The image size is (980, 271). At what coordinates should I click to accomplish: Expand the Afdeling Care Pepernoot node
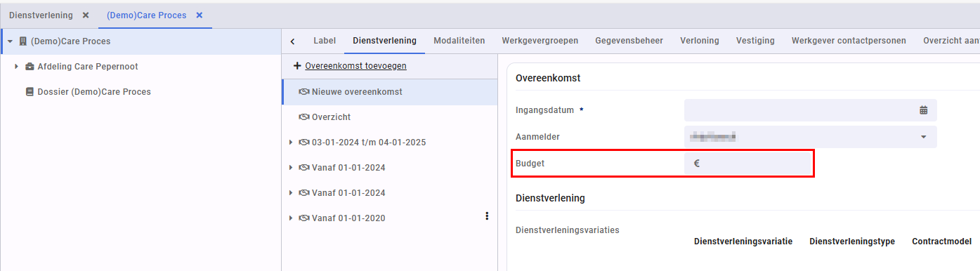coord(16,67)
